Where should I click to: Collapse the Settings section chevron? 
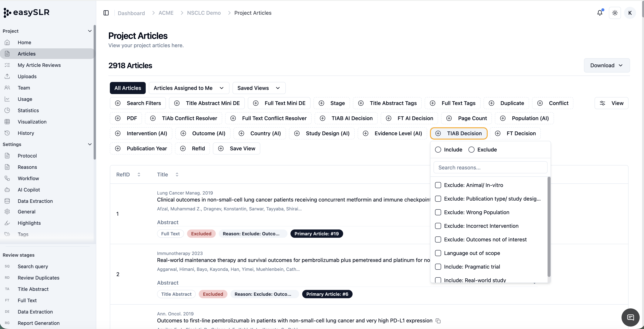coord(90,144)
